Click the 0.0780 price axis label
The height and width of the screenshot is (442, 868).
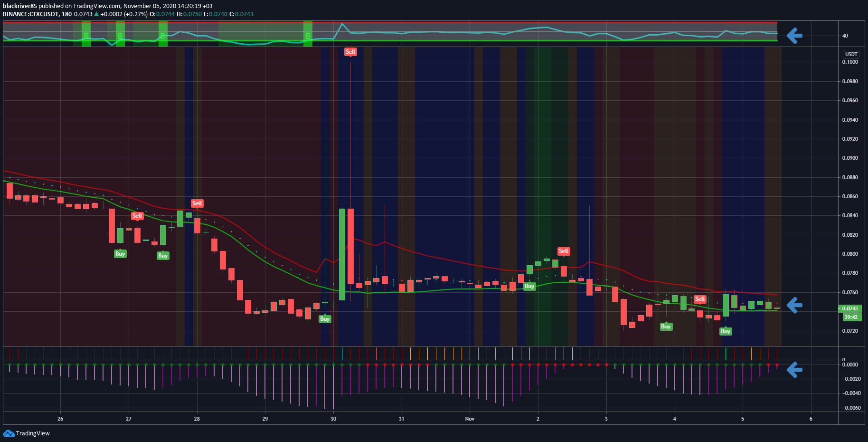pyautogui.click(x=850, y=273)
